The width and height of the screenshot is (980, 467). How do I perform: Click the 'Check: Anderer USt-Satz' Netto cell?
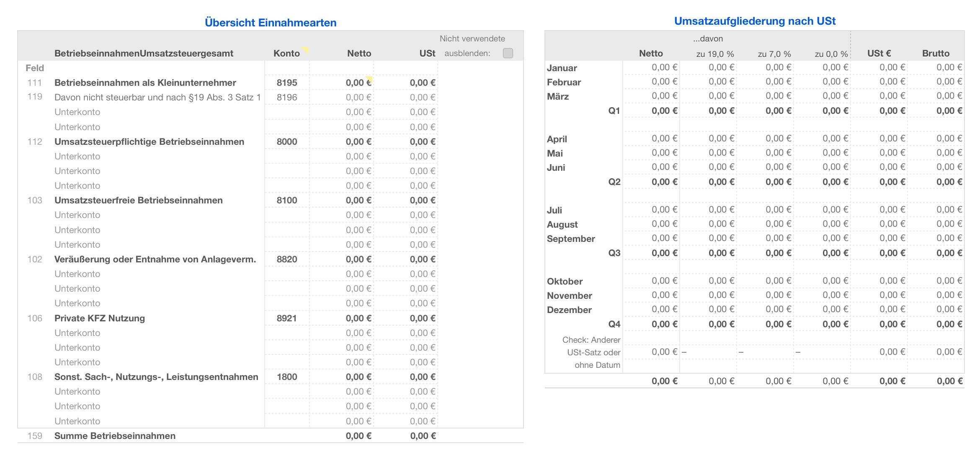tap(664, 352)
